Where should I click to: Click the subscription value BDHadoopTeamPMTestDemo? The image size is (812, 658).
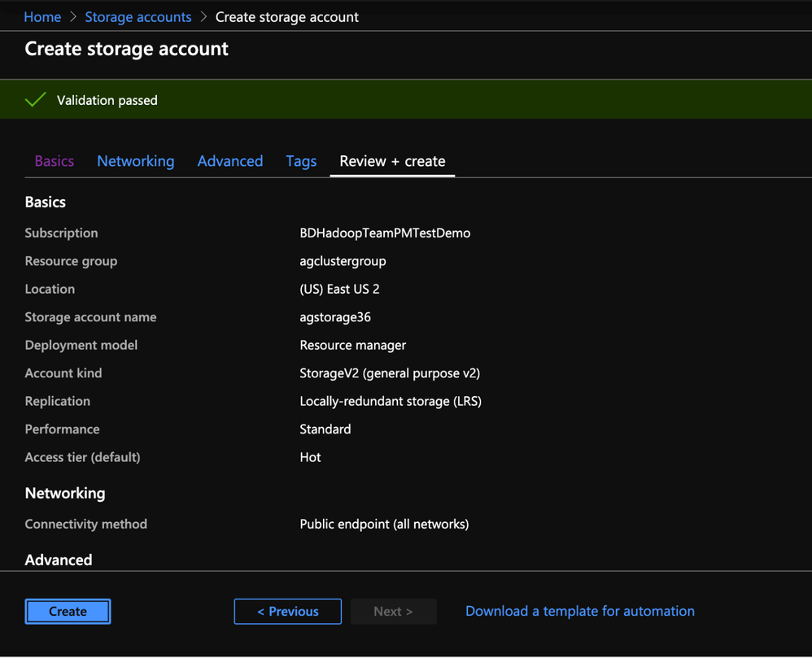pyautogui.click(x=385, y=233)
